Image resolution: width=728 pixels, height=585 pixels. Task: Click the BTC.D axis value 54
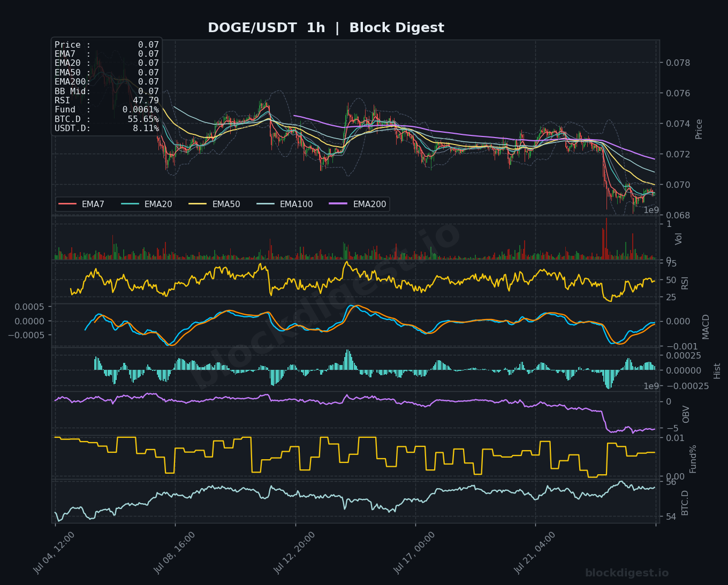tap(671, 516)
